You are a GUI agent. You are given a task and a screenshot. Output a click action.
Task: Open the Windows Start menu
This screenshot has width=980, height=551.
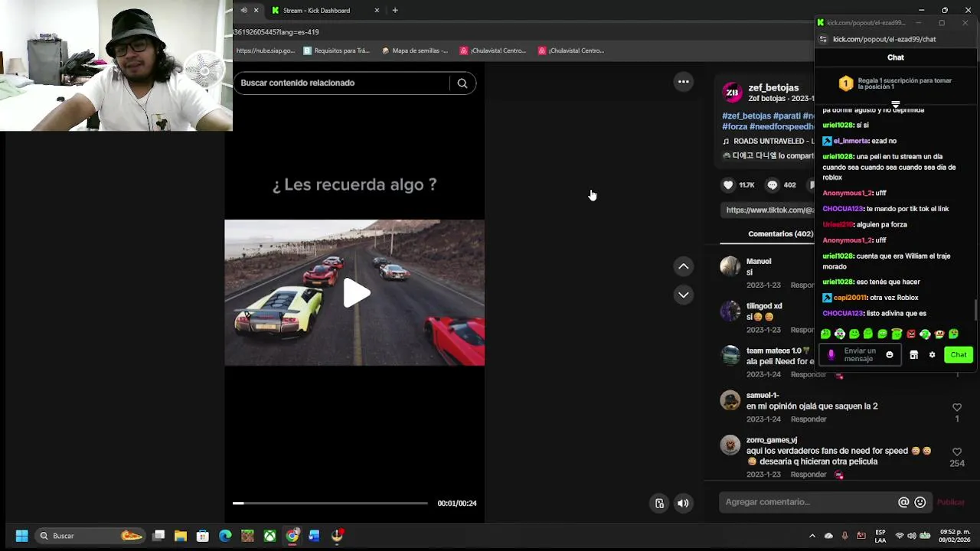[21, 536]
